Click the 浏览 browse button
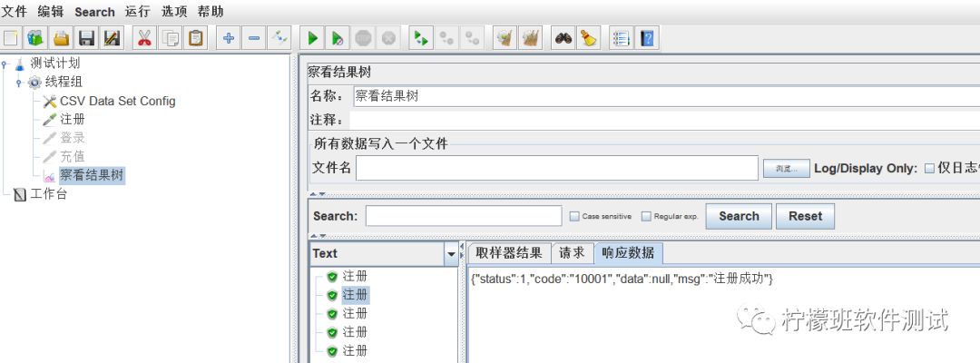Image resolution: width=980 pixels, height=363 pixels. pyautogui.click(x=787, y=169)
